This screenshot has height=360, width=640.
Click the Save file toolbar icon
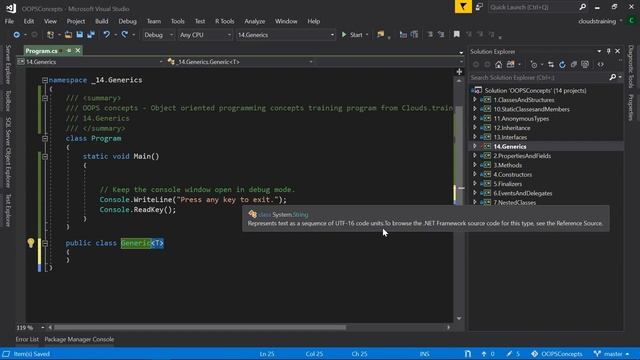80,35
